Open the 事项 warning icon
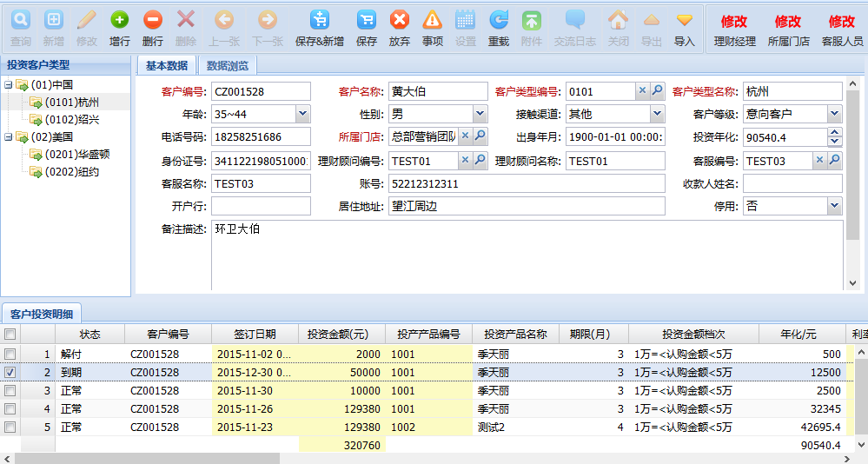The image size is (868, 464). 433,21
